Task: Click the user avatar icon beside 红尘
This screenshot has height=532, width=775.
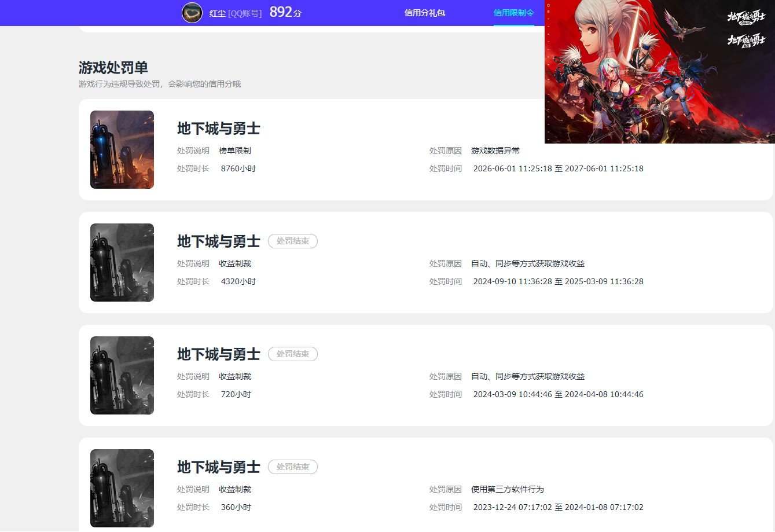Action: [x=192, y=13]
